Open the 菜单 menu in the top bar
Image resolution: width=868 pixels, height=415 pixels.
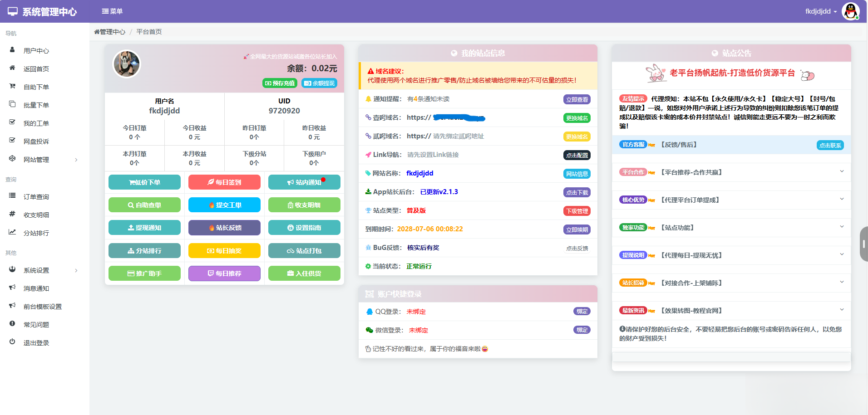[112, 11]
